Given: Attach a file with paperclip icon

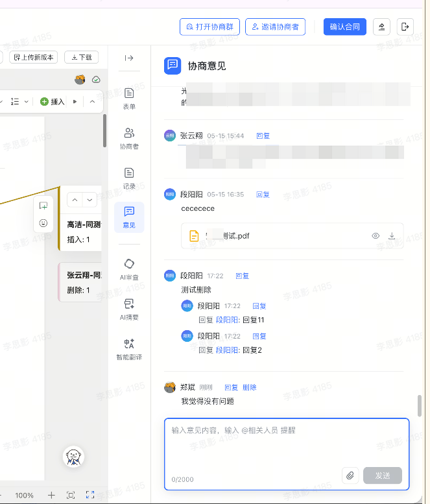Looking at the screenshot, I should point(350,475).
